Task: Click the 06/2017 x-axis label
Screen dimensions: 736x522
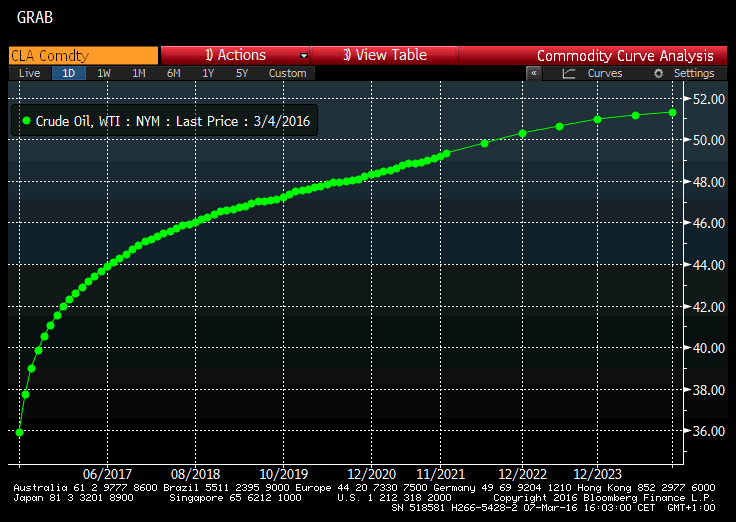Action: click(107, 474)
